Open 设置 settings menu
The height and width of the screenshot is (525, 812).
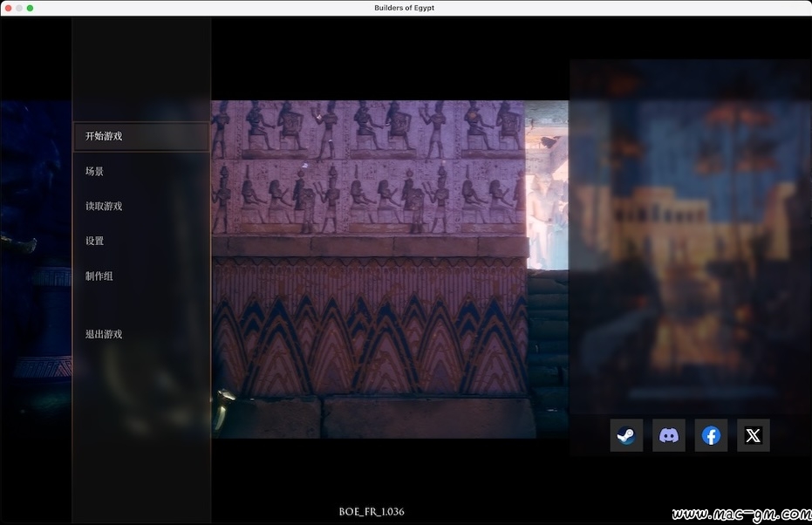point(95,241)
